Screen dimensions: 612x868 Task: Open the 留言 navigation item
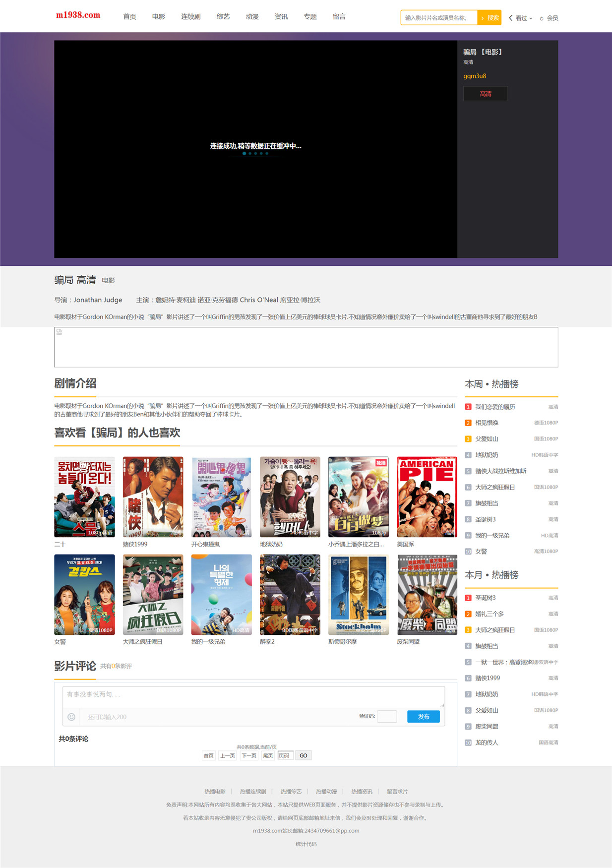[339, 16]
